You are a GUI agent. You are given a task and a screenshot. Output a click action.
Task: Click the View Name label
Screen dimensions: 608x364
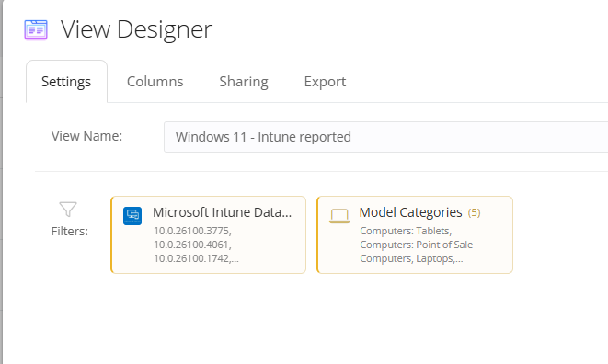pyautogui.click(x=86, y=136)
